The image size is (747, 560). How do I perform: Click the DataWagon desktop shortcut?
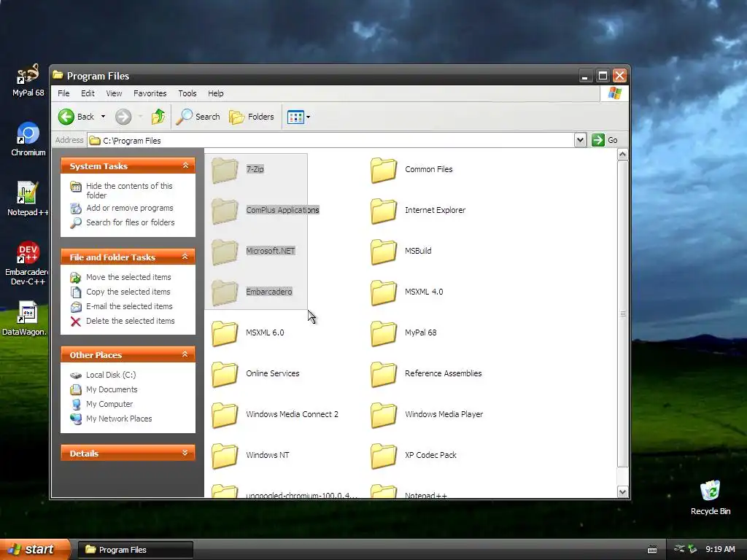click(25, 319)
